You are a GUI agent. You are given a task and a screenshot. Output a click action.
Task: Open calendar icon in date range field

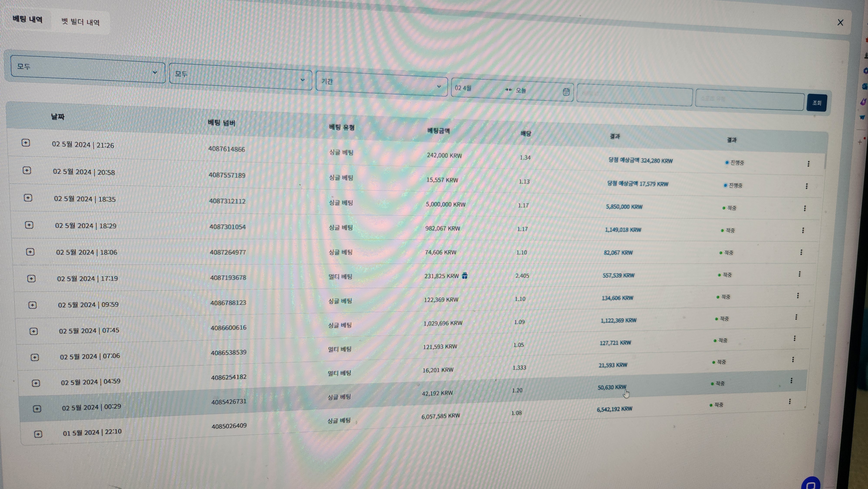(566, 92)
